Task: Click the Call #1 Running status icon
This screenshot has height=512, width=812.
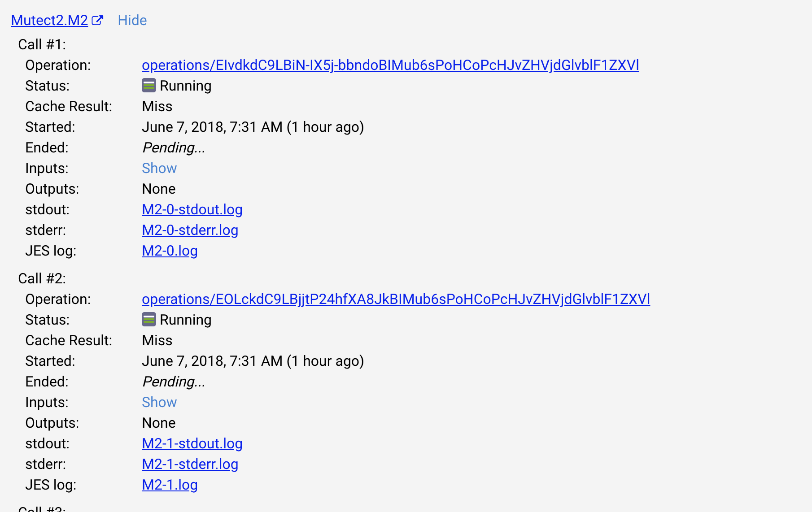Action: point(149,85)
